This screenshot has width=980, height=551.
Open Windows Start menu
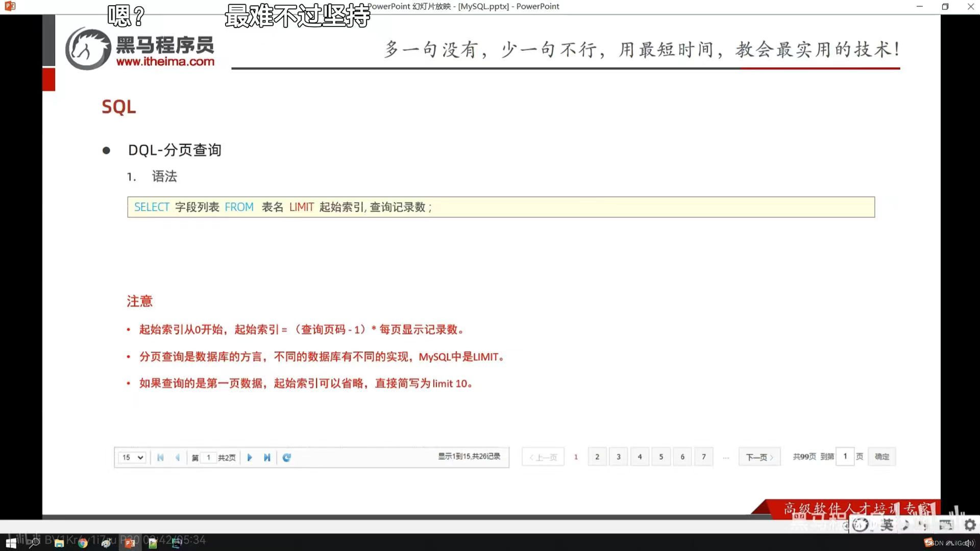(x=11, y=543)
